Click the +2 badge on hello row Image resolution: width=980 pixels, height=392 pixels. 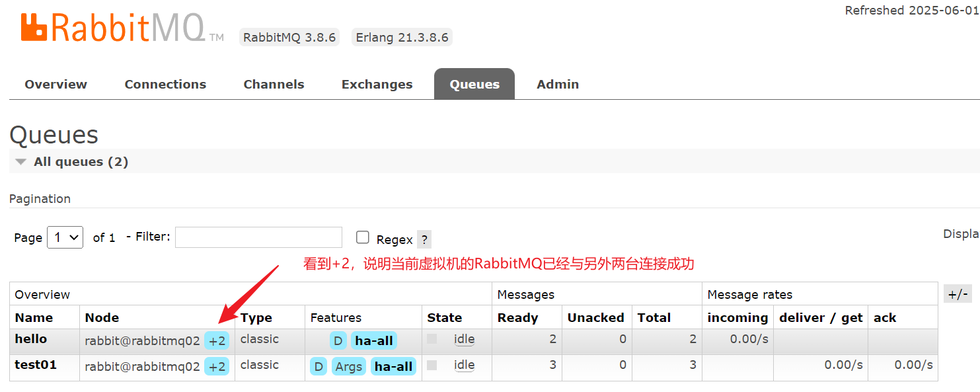217,341
